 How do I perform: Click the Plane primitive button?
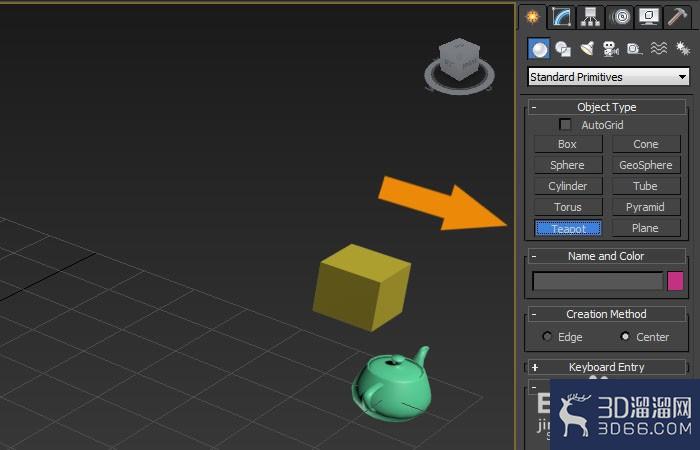tap(646, 228)
